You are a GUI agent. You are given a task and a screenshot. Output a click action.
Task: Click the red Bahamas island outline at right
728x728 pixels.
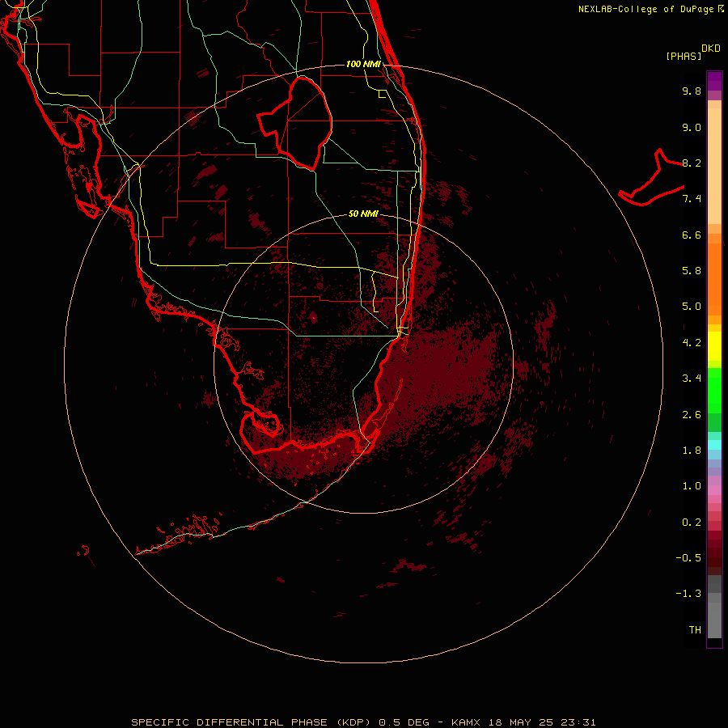click(651, 177)
